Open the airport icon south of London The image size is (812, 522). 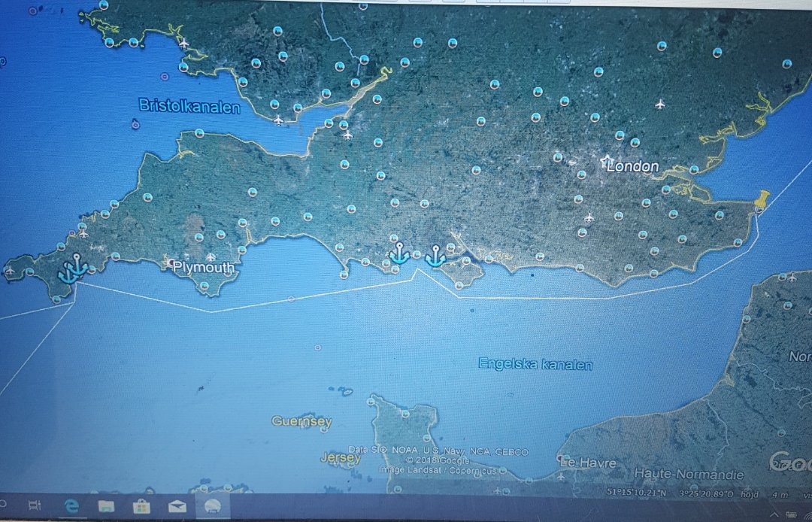(589, 217)
